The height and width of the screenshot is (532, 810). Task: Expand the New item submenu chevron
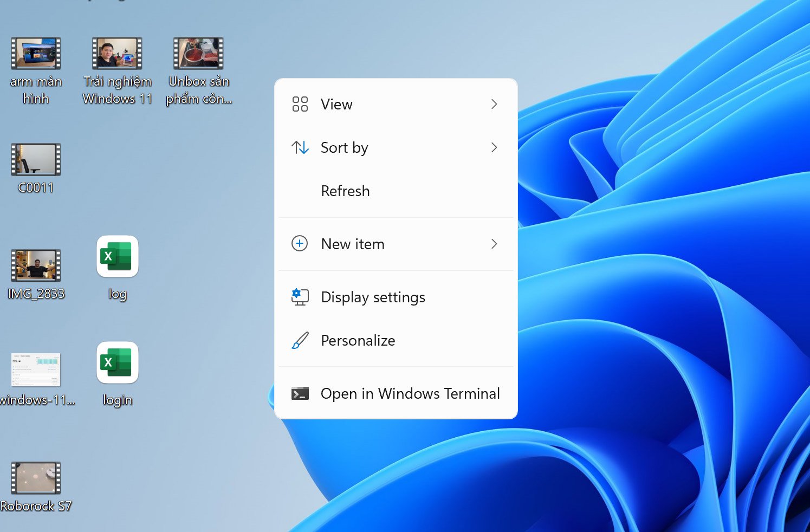coord(494,244)
